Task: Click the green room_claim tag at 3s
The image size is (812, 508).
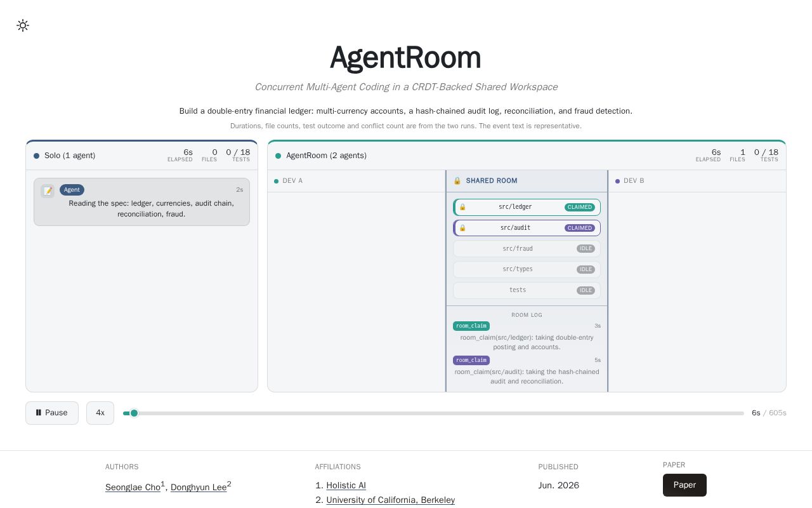Action: point(471,326)
